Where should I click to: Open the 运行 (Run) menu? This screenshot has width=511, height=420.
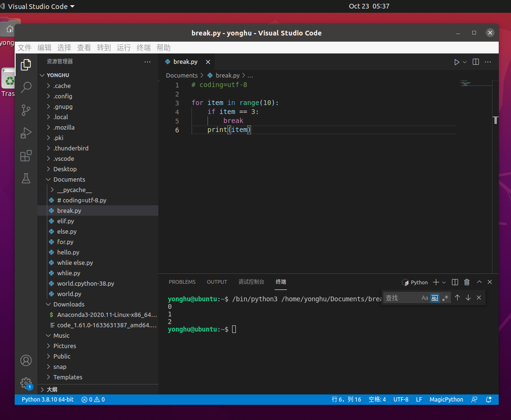click(124, 48)
